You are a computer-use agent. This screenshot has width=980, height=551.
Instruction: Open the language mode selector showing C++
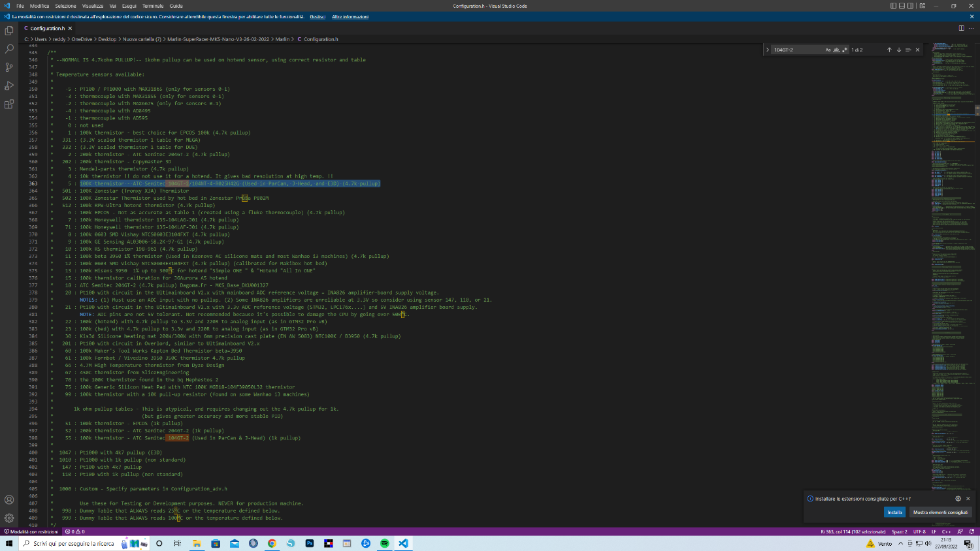946,531
